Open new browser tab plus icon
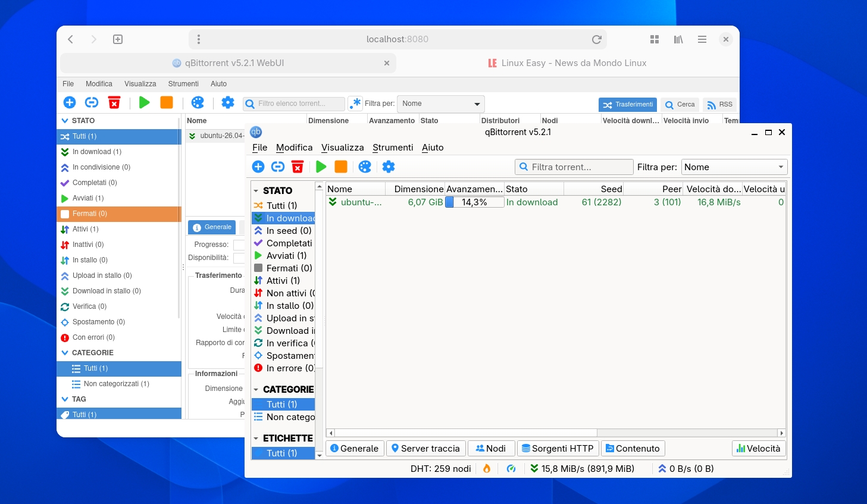This screenshot has height=504, width=867. (118, 39)
